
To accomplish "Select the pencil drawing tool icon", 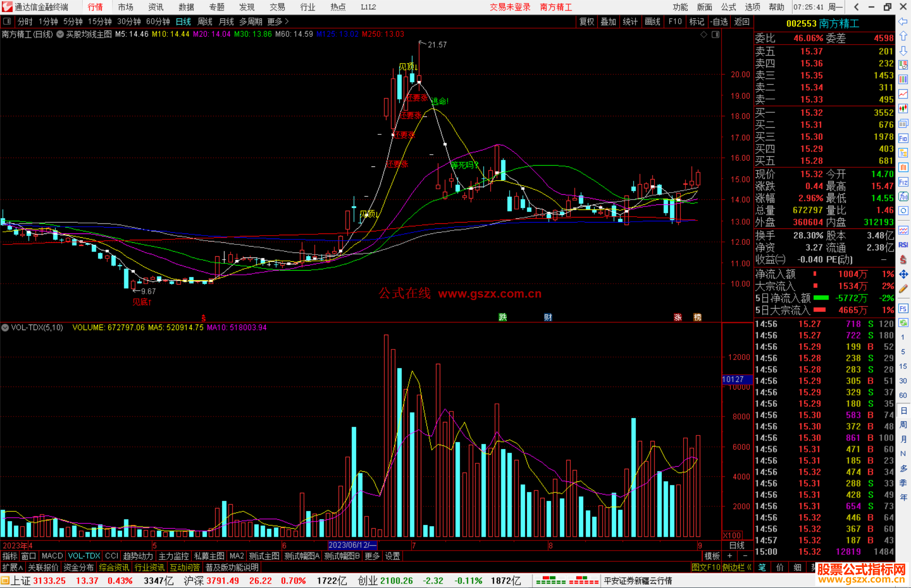I will click(x=903, y=289).
